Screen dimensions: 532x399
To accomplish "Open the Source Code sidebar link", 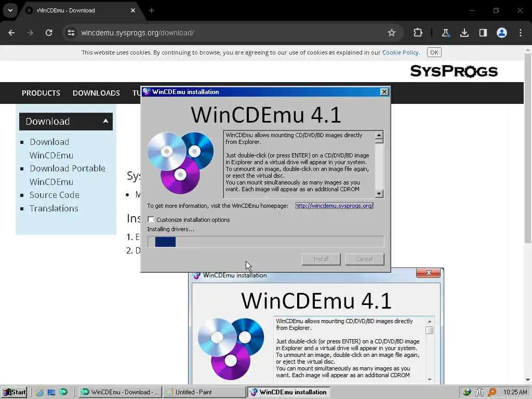I will (x=54, y=195).
